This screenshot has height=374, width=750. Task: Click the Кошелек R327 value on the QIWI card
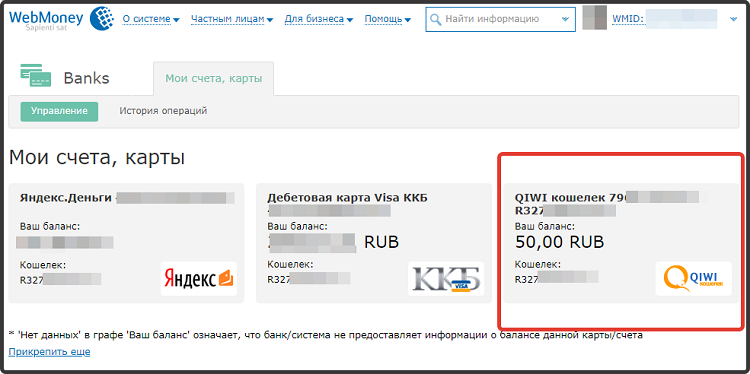556,277
